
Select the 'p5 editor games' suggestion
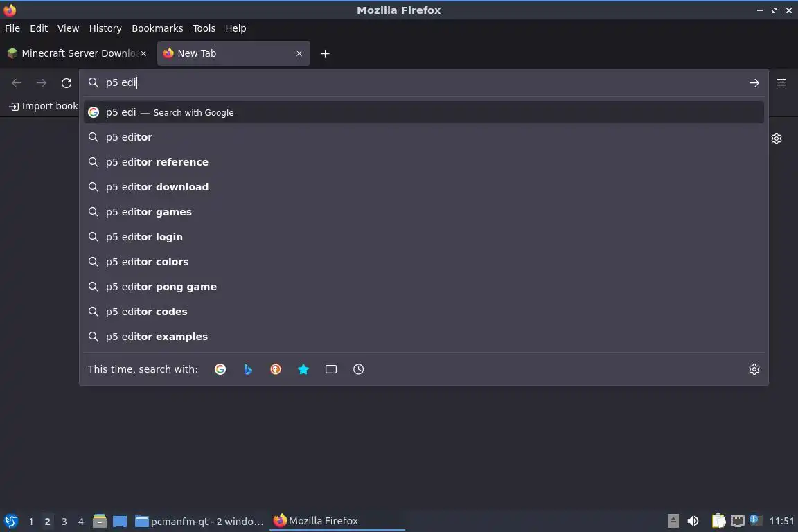tap(423, 212)
